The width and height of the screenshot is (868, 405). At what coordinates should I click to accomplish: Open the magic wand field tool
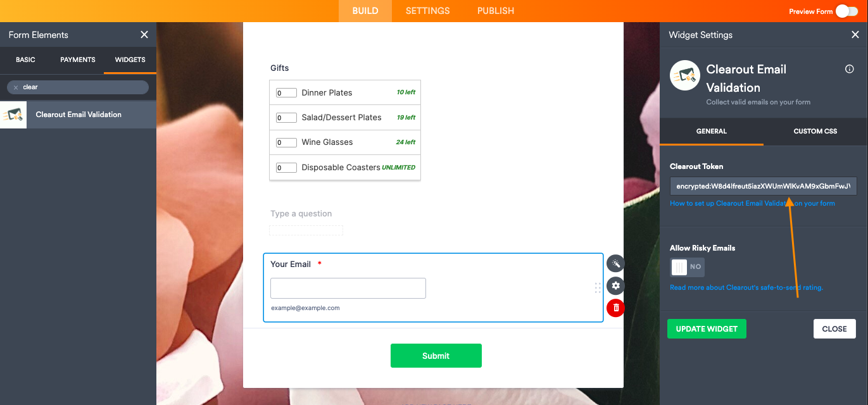click(x=615, y=263)
